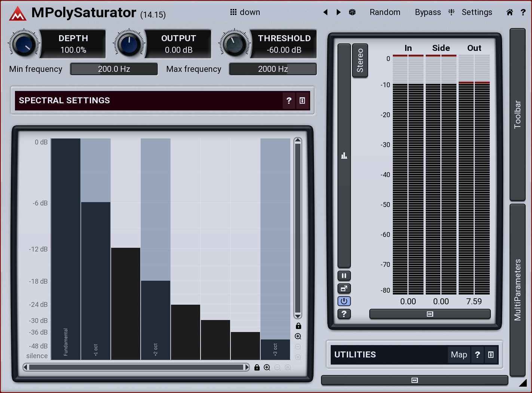Open the Toolbar side tab
This screenshot has width=532, height=393.
pos(517,115)
